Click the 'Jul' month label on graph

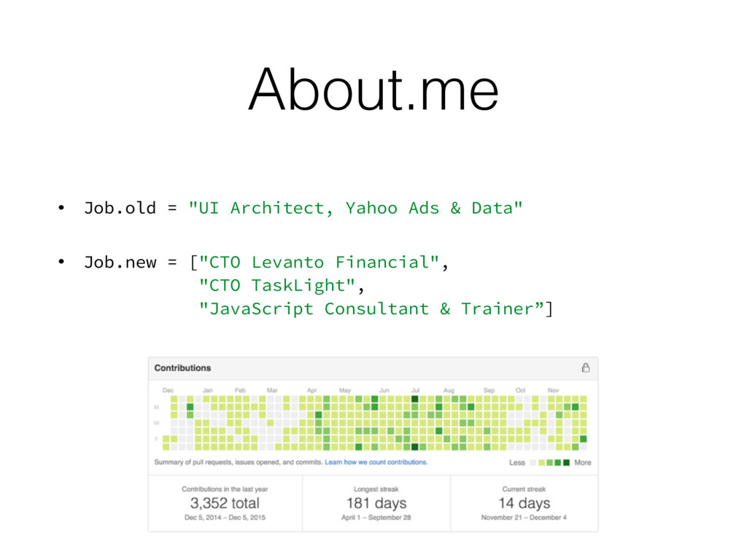coord(415,390)
